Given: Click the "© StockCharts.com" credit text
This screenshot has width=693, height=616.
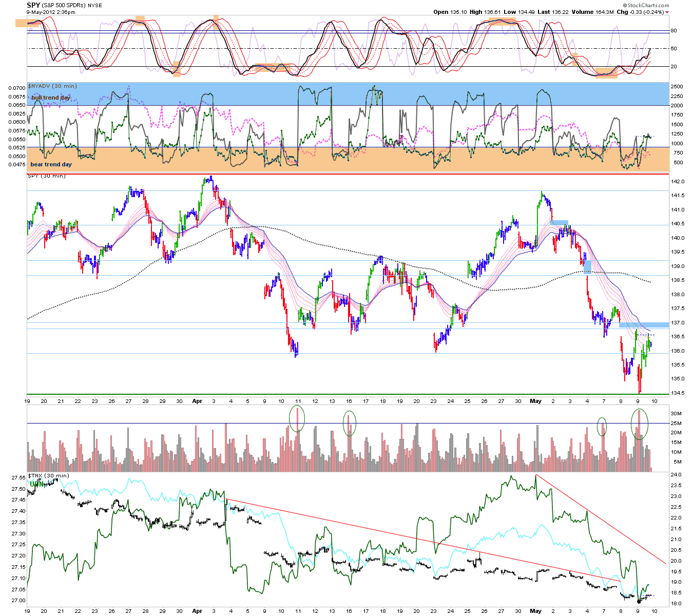Looking at the screenshot, I should pos(645,6).
